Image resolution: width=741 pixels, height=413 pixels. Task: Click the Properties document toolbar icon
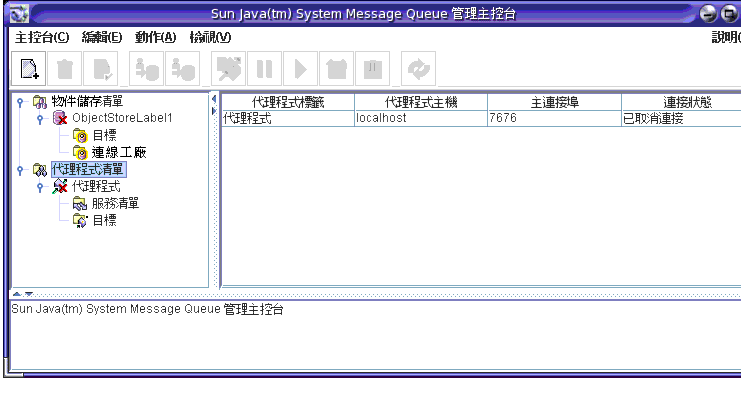pos(101,69)
